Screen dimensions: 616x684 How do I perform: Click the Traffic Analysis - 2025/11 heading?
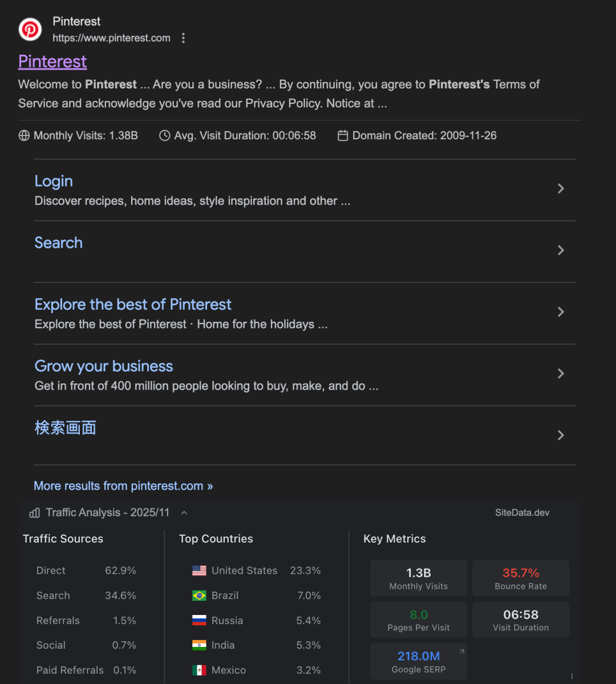click(107, 512)
